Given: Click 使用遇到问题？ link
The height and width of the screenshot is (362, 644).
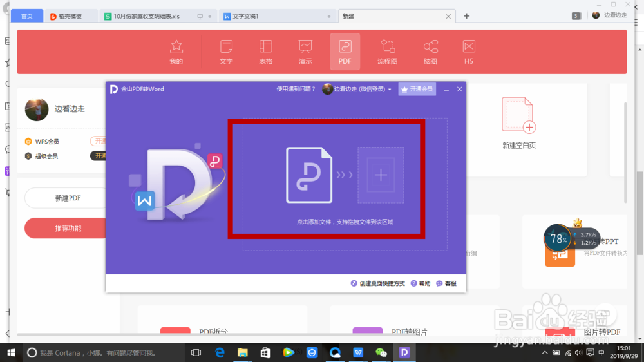Looking at the screenshot, I should tap(296, 89).
